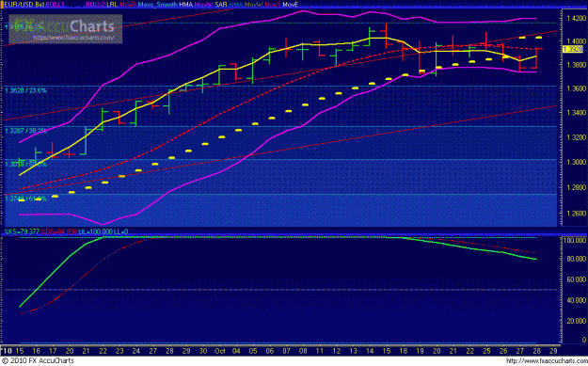Click the 1.3600 price axis label

576,88
